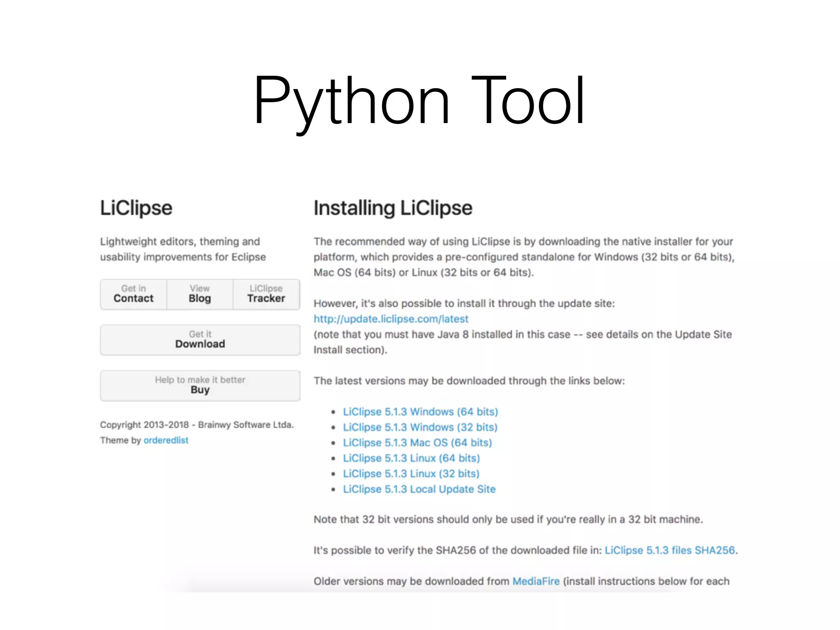
Task: Click 'The latest versions may be downloaded' sentence
Action: point(469,381)
